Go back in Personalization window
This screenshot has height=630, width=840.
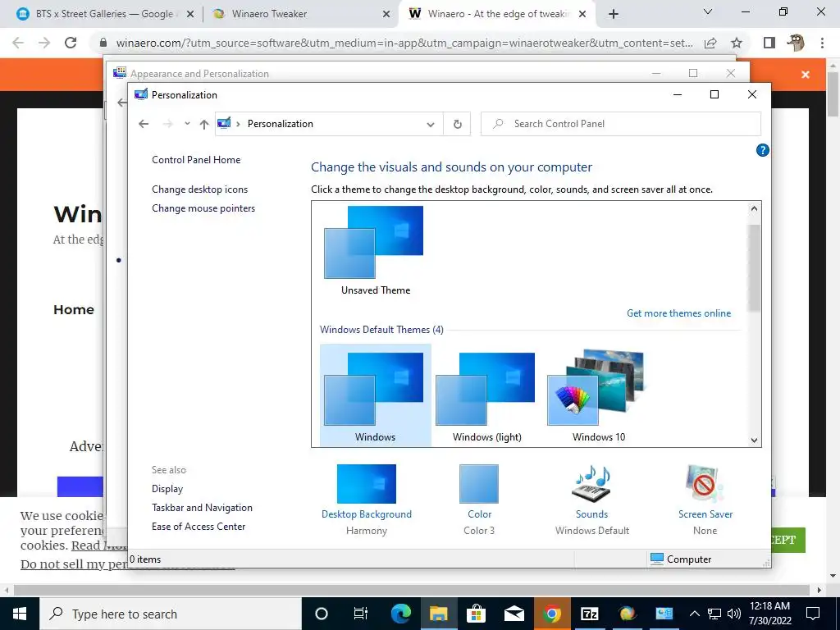(143, 124)
